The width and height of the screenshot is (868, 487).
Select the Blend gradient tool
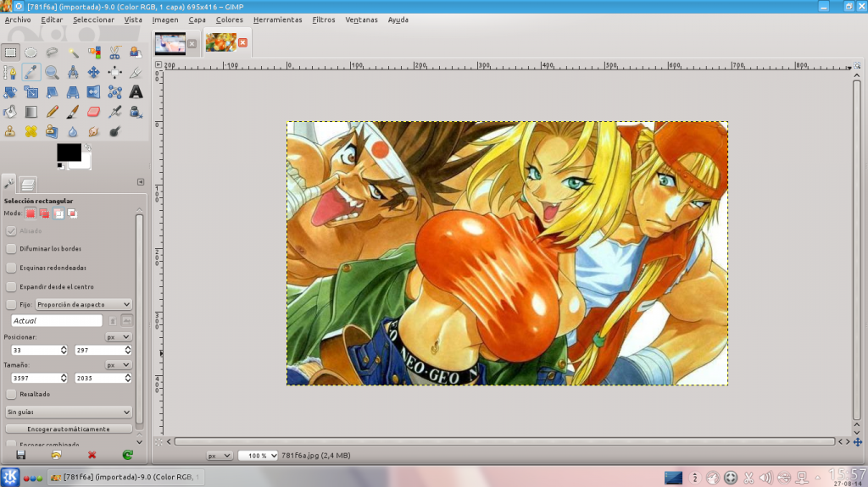pos(31,112)
